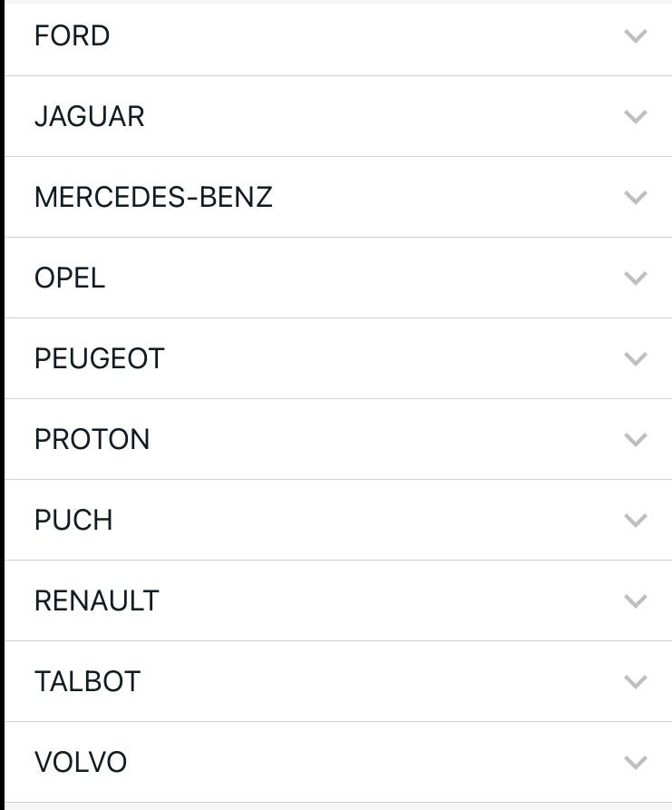The width and height of the screenshot is (672, 810).
Task: Click the down chevron next to PUCH
Action: click(636, 521)
